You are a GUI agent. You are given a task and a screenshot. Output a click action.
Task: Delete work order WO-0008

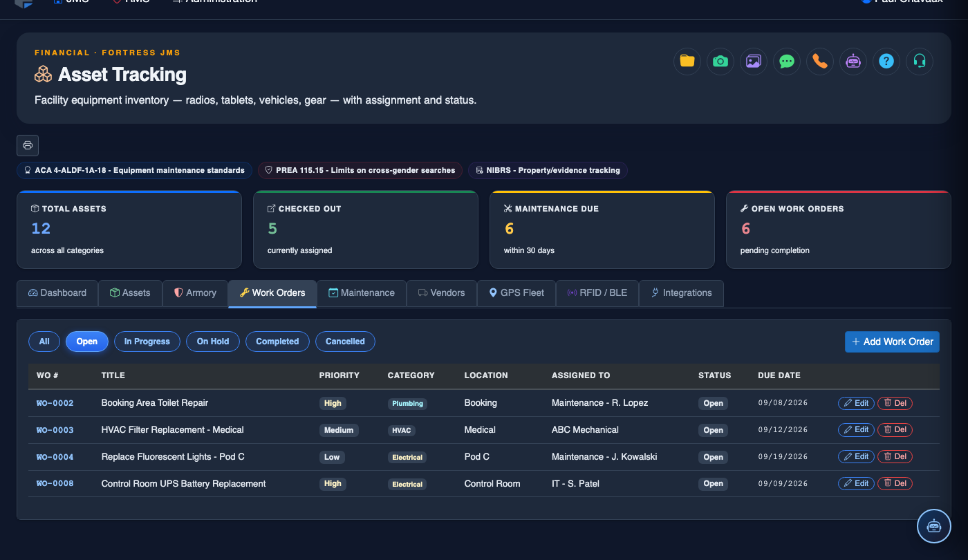tap(895, 484)
